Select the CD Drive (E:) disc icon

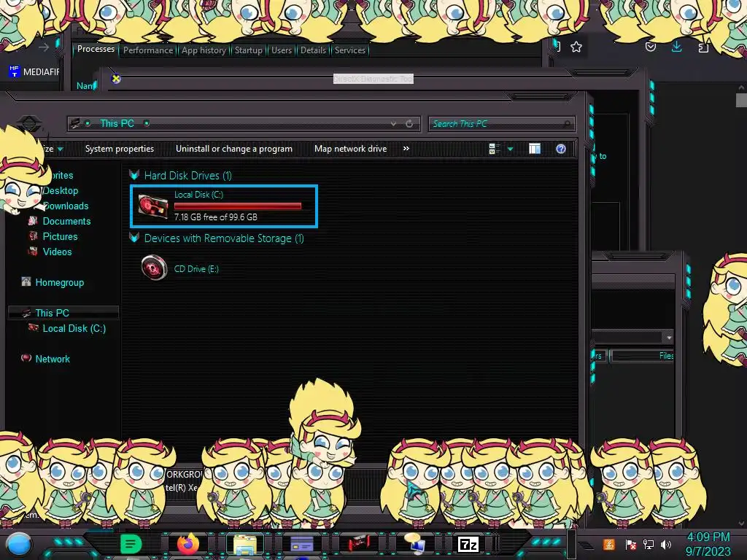pyautogui.click(x=154, y=268)
